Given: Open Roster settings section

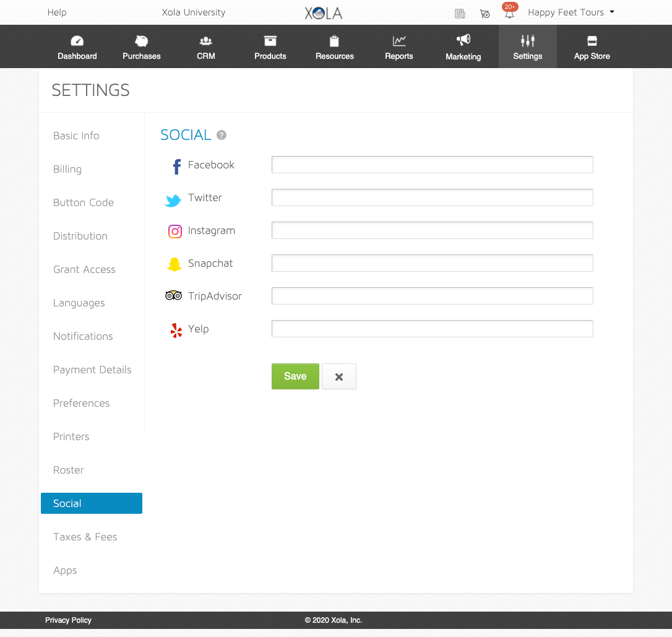Looking at the screenshot, I should pos(69,470).
